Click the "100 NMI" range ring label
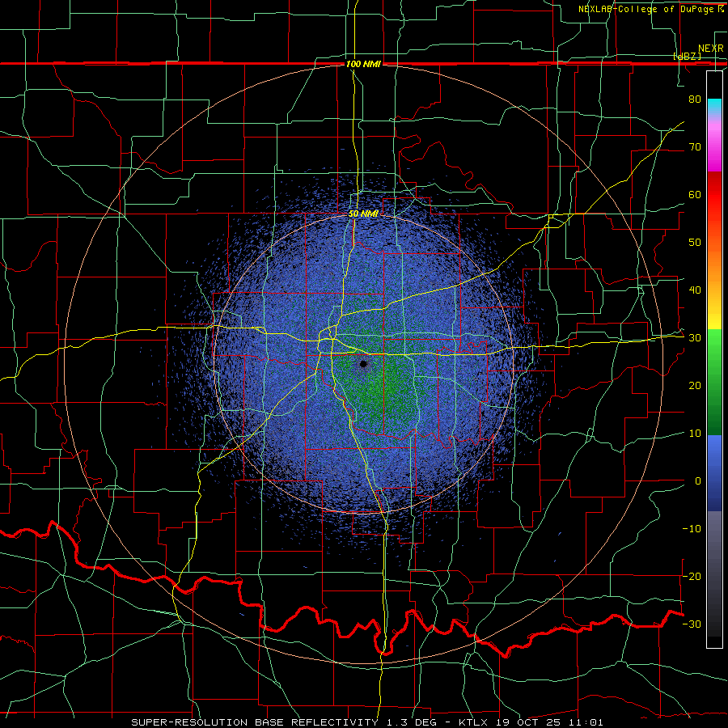728x728 pixels. pyautogui.click(x=363, y=64)
